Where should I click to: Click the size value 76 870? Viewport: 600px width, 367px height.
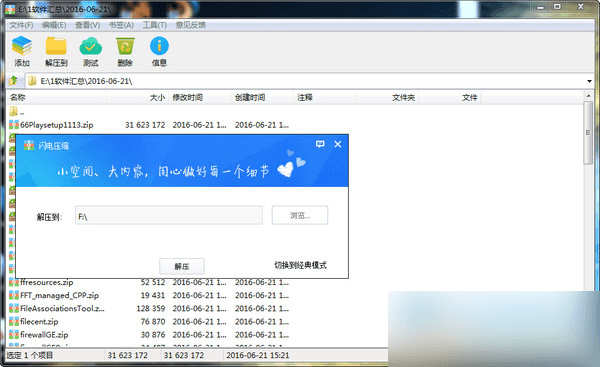click(x=153, y=321)
